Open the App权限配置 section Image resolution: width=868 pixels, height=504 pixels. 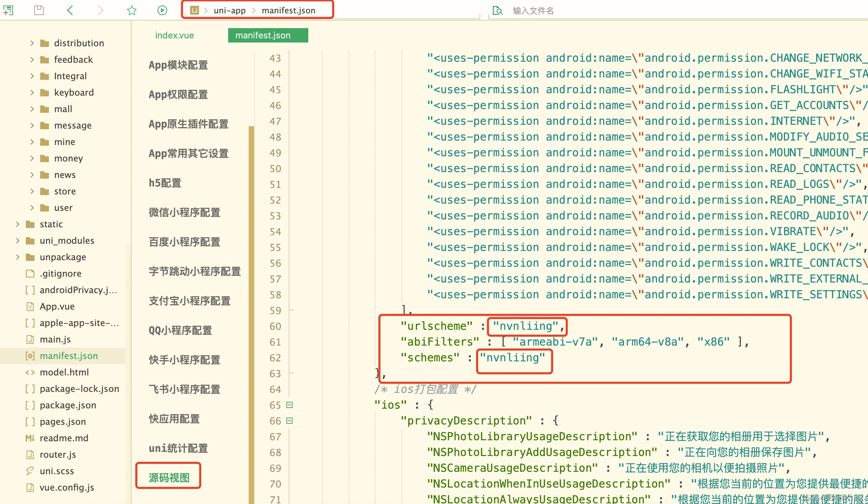pos(178,94)
